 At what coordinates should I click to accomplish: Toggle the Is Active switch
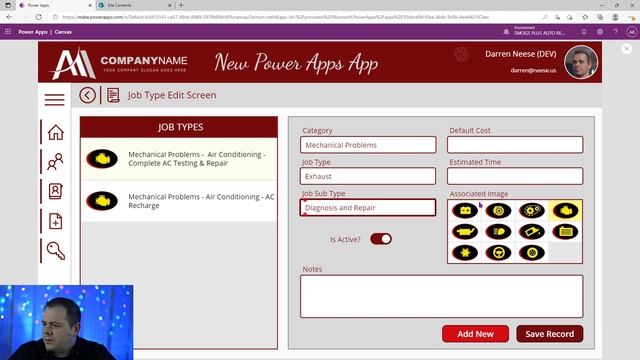pos(381,239)
